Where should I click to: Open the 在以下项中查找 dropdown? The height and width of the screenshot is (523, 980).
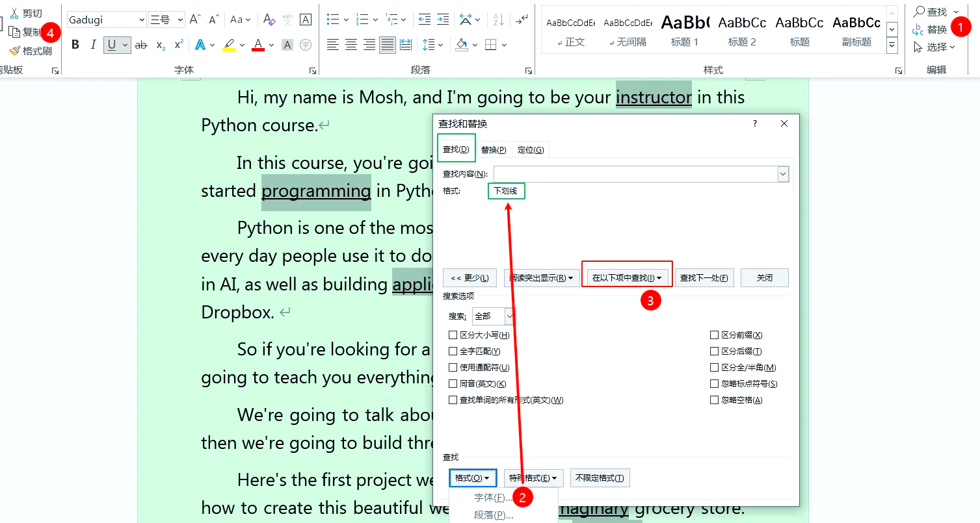click(626, 278)
